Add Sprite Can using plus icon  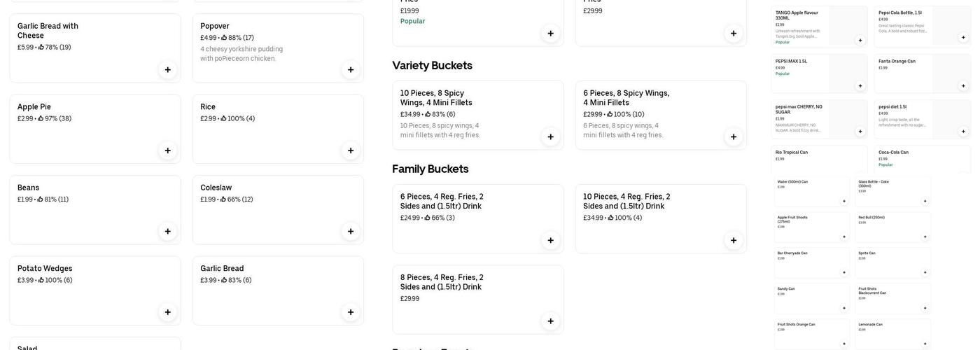tap(925, 272)
